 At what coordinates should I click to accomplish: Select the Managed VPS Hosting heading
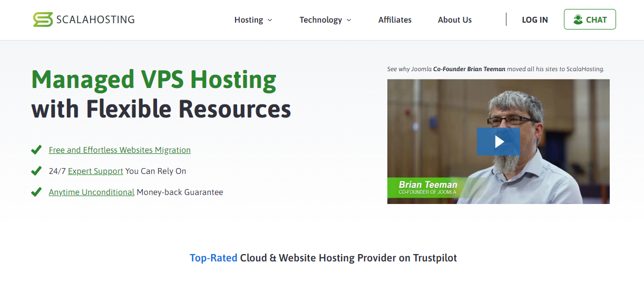(154, 80)
